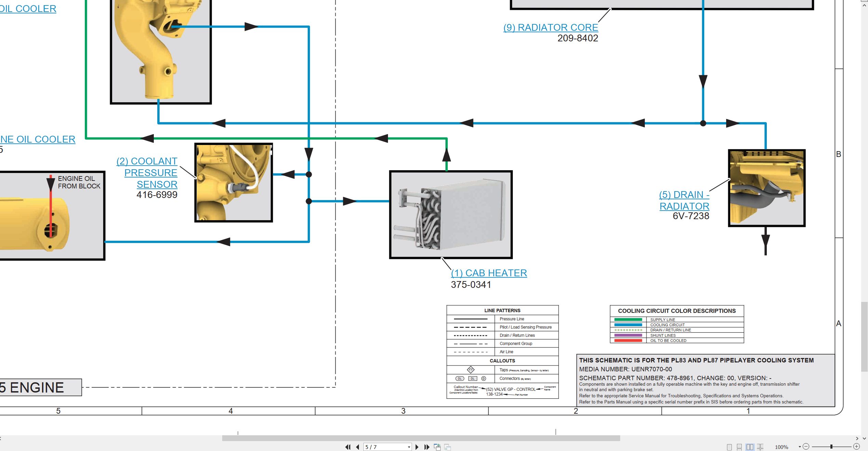Click the blue COOLING CIRCUIT color swatch
This screenshot has width=868, height=451.
click(x=628, y=325)
